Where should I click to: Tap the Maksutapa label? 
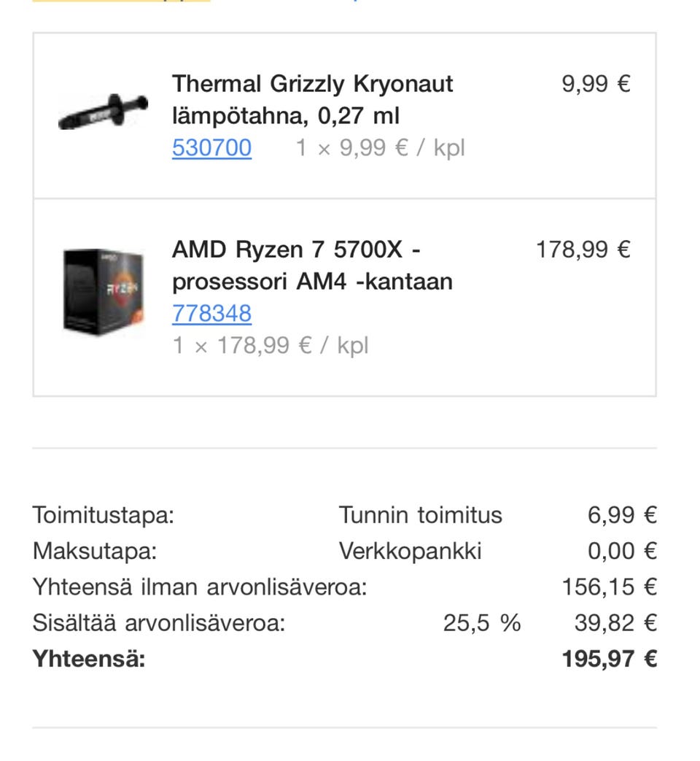95,551
